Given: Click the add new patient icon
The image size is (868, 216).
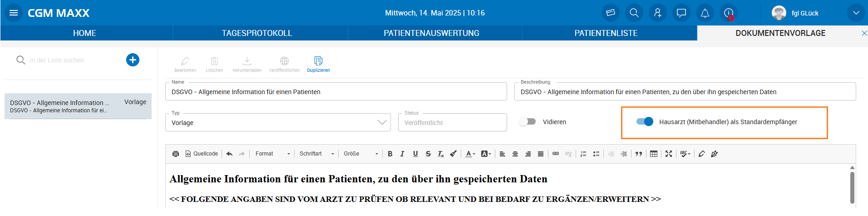Looking at the screenshot, I should point(657,13).
